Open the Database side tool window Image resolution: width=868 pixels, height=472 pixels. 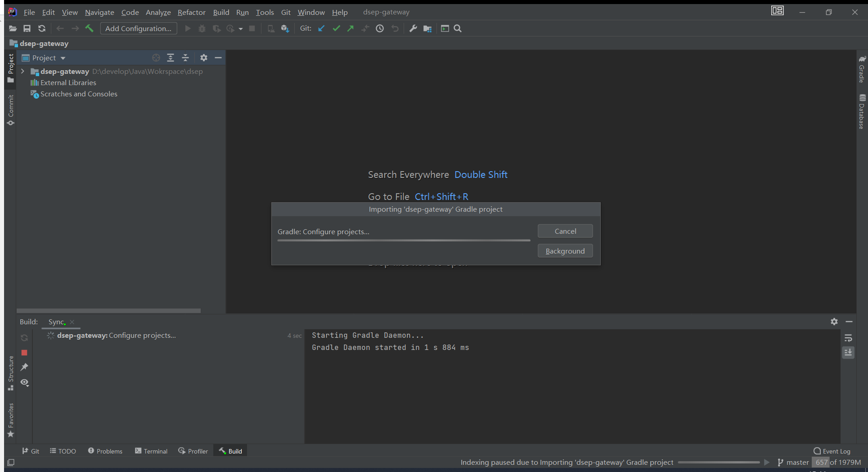click(862, 112)
